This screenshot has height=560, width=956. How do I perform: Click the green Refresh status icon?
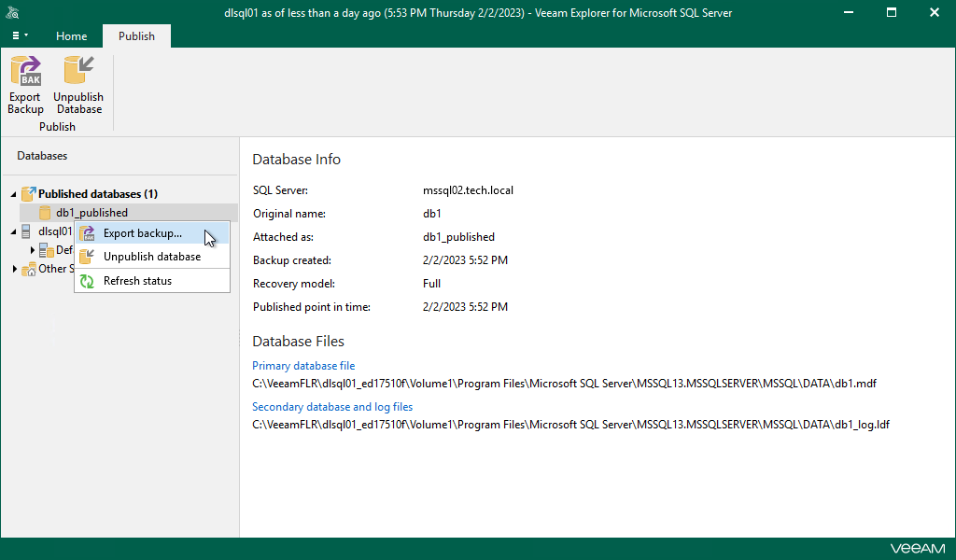click(x=87, y=281)
